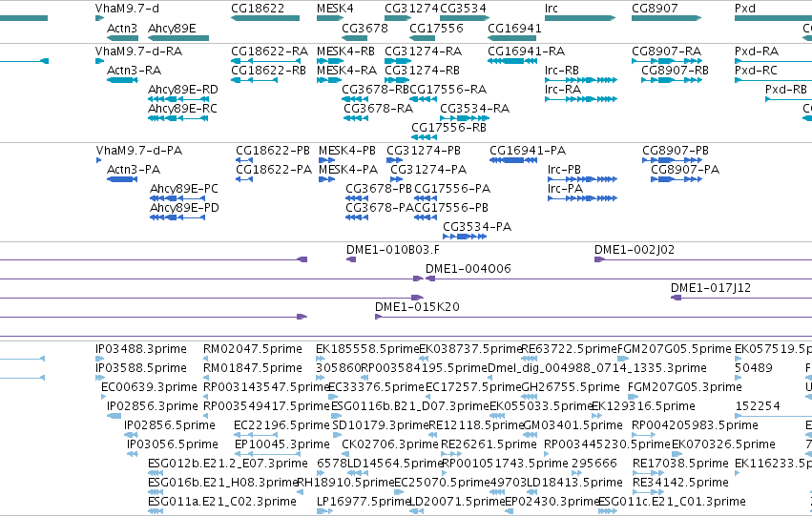This screenshot has height=516, width=812.
Task: Select the ESG011a.E21_C02.3prime EST
Action: pyautogui.click(x=156, y=512)
